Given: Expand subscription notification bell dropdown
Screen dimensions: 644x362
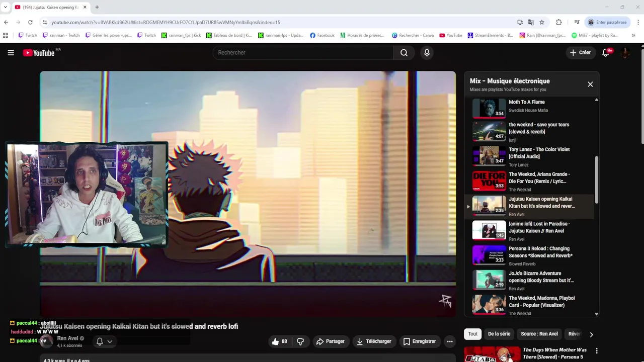Looking at the screenshot, I should (x=104, y=341).
